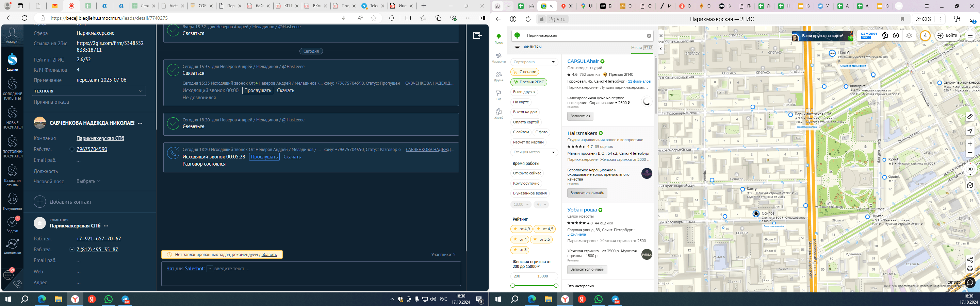Open the Сортировка dropdown

[534, 62]
